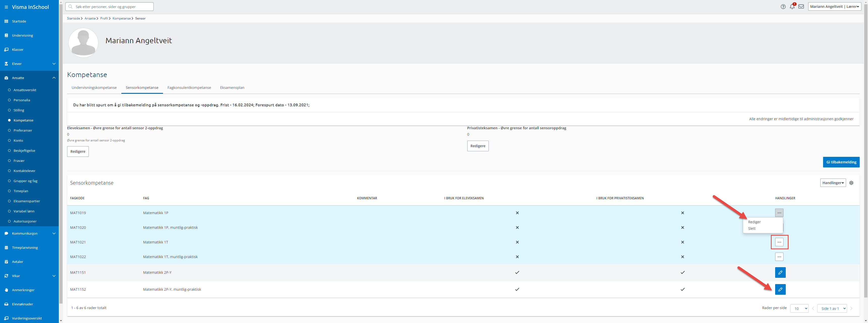Open the hamburger menu beside Visma InSchool
868x323 pixels.
click(6, 7)
